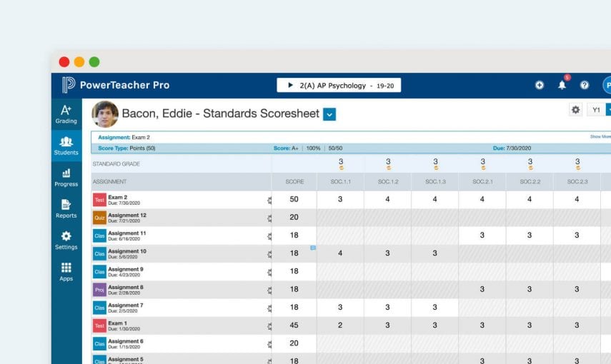Select Exam 2 SOC.1.1 score 3
Viewport: 611px width, 364px height.
click(x=340, y=199)
